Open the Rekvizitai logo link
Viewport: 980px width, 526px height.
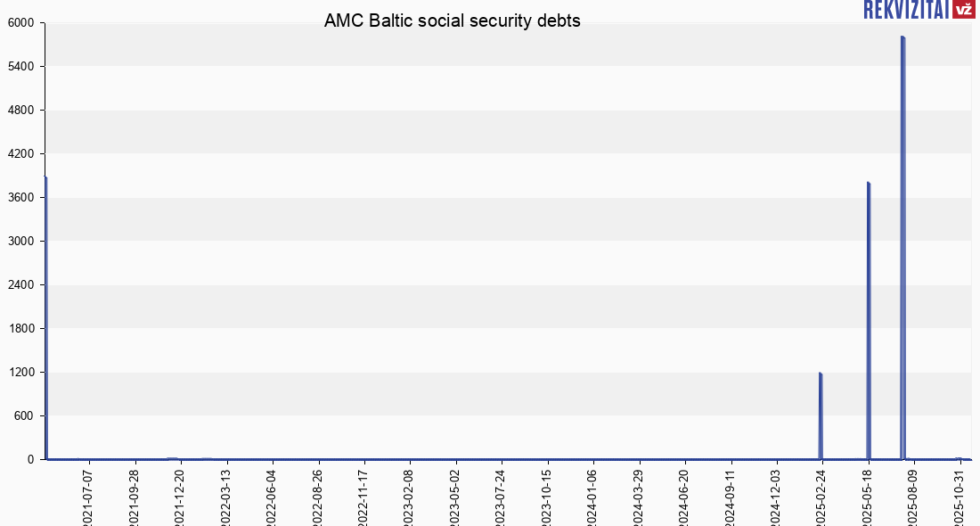point(906,9)
